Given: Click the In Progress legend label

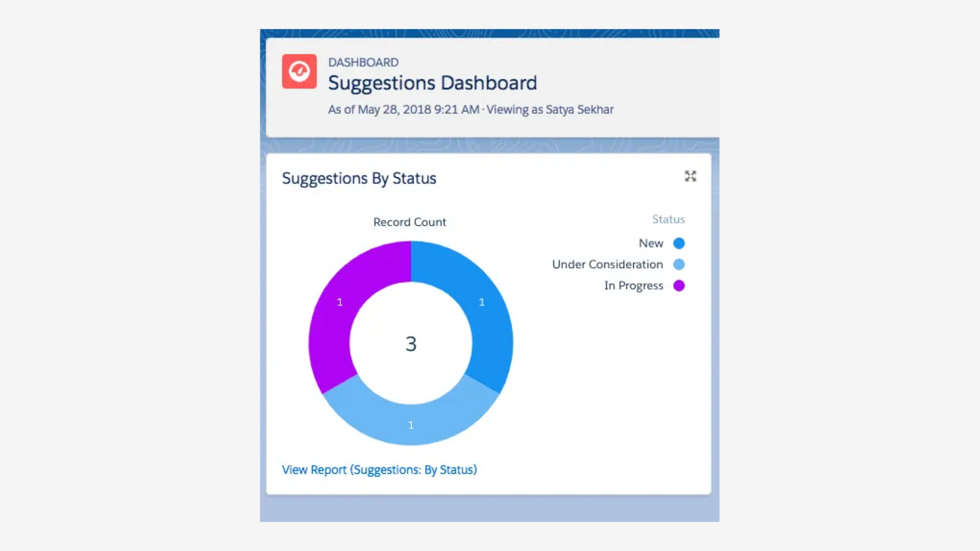Looking at the screenshot, I should 633,286.
